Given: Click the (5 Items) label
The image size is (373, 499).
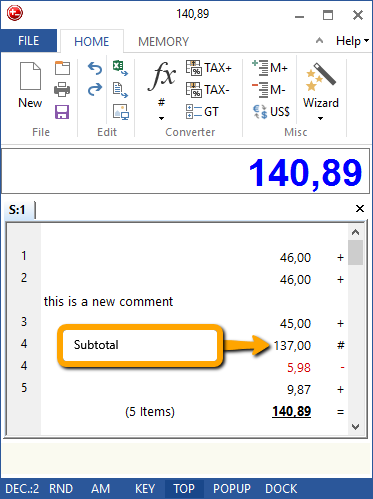Looking at the screenshot, I should (x=150, y=412).
